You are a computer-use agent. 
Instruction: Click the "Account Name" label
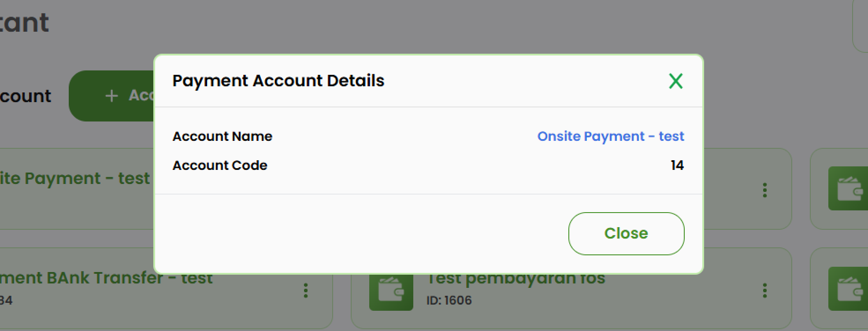point(222,136)
